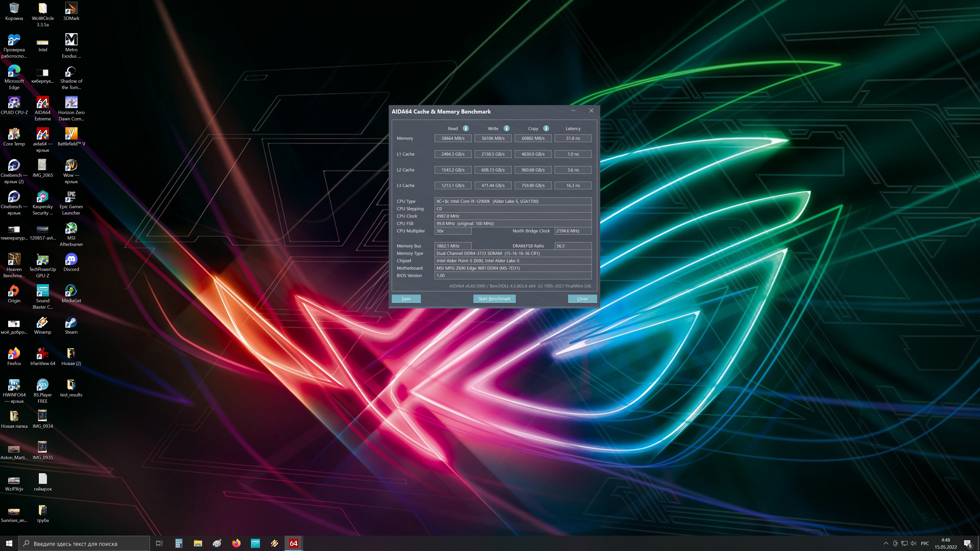Open the taskbar volume control
The image size is (980, 551).
click(x=913, y=543)
